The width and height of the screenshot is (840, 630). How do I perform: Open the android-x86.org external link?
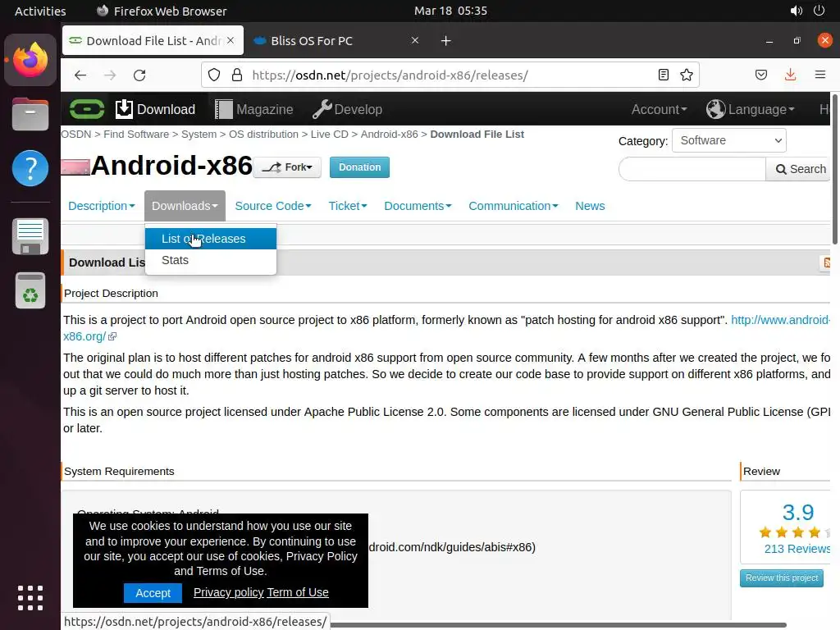coord(781,321)
